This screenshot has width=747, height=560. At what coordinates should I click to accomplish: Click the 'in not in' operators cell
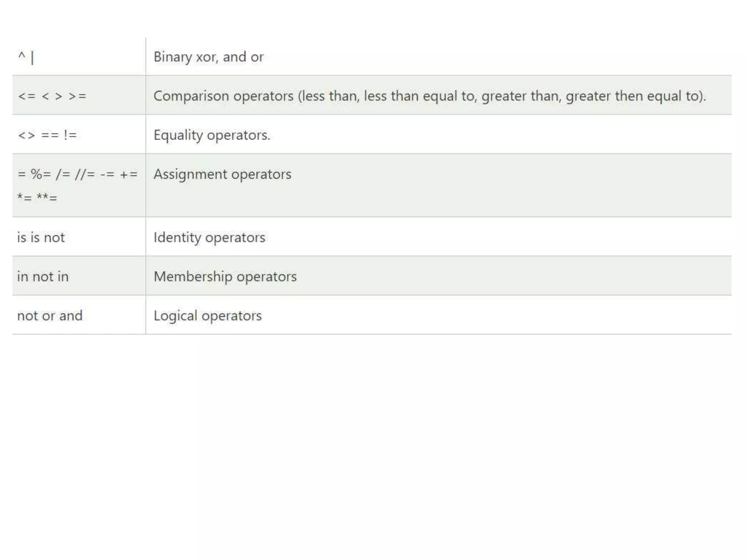coord(43,276)
